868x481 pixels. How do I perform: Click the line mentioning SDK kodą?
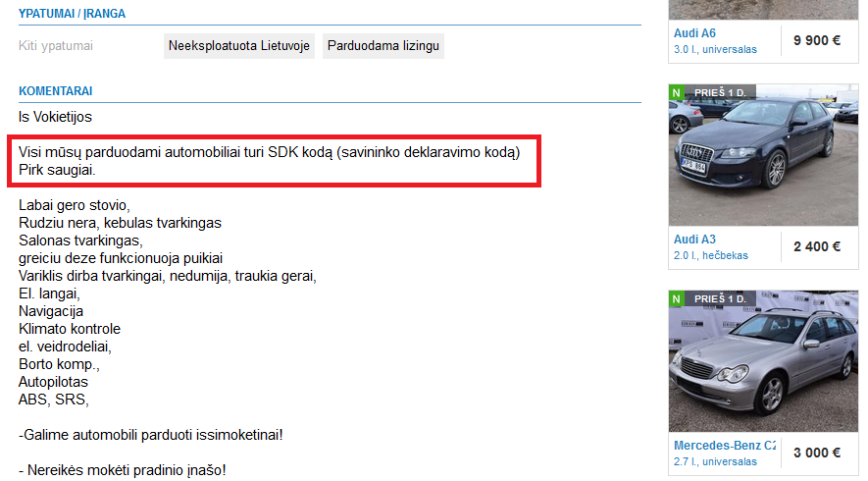(x=270, y=152)
